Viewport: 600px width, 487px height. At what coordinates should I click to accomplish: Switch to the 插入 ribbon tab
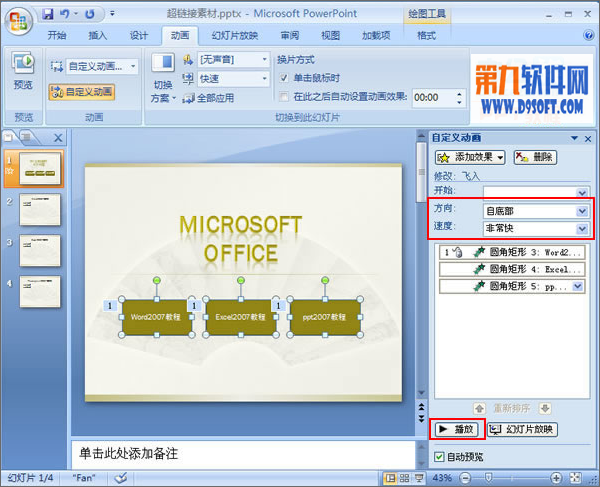[98, 36]
